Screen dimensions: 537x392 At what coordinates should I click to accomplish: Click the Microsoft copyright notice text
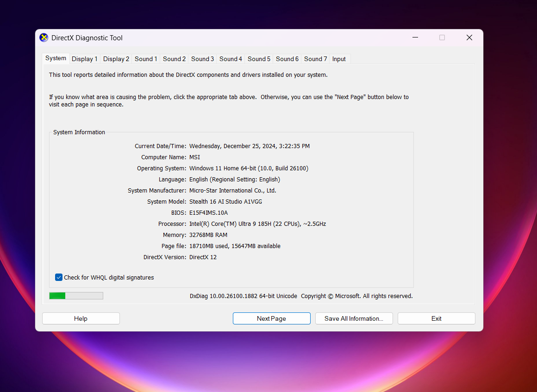[357, 296]
